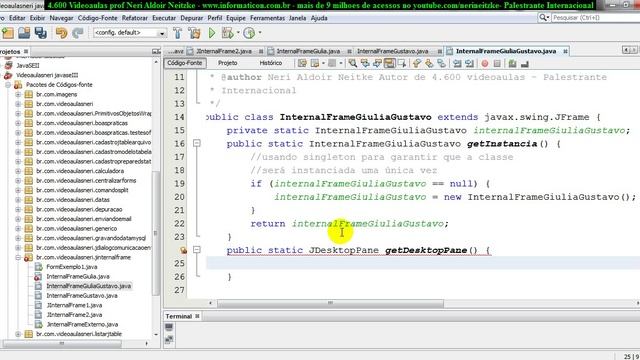Click the tab scroll arrows at editor top-right
Viewport: 640px width, 360px height.
point(630,50)
